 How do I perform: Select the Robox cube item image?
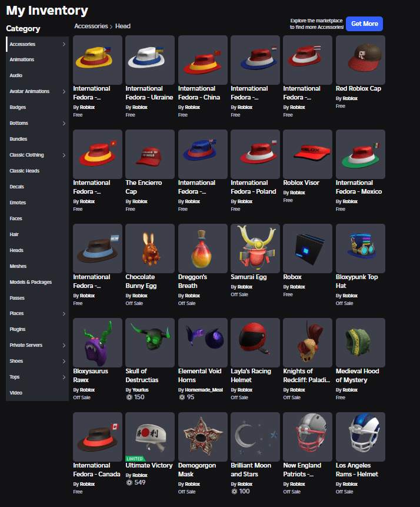pos(308,248)
